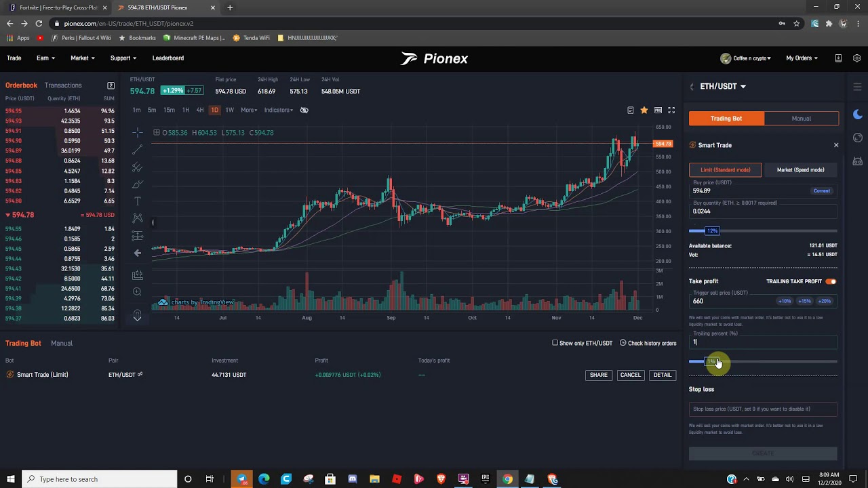Open the Market dropdown menu
The image size is (868, 488).
[83, 58]
